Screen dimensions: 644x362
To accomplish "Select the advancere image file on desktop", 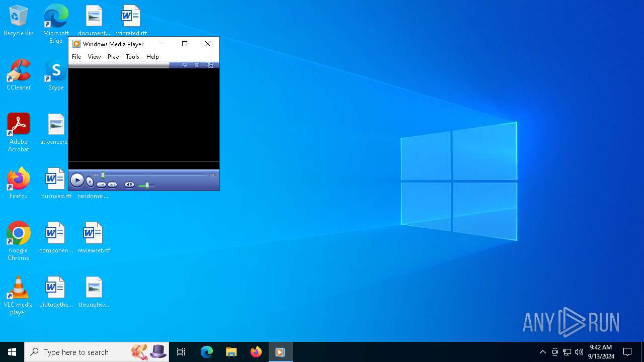I will point(56,129).
